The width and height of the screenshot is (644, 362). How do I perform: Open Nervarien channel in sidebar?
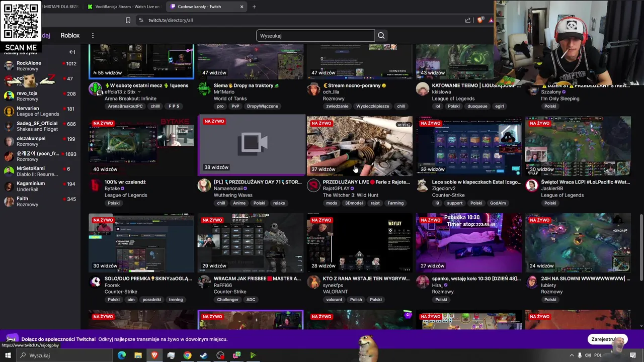click(x=40, y=111)
